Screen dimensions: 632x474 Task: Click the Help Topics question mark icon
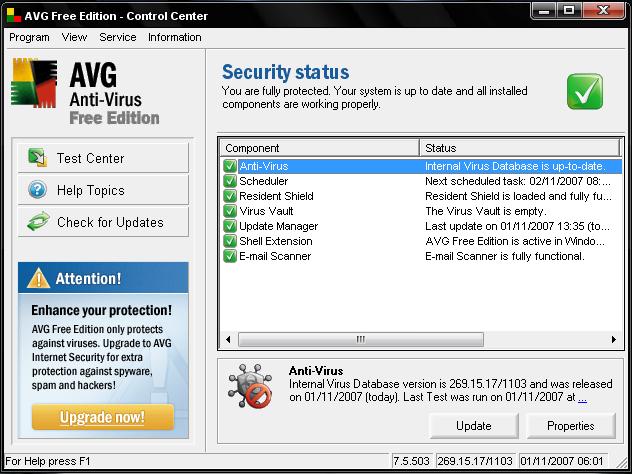tap(37, 189)
